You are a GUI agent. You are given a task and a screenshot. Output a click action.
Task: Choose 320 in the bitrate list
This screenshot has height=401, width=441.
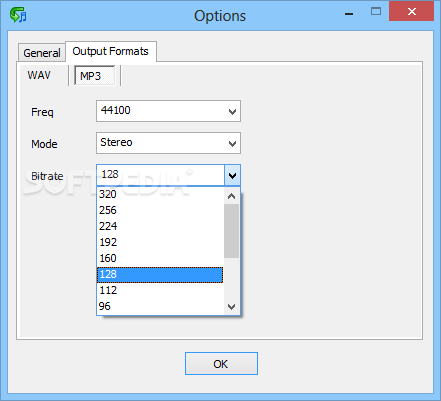click(161, 194)
